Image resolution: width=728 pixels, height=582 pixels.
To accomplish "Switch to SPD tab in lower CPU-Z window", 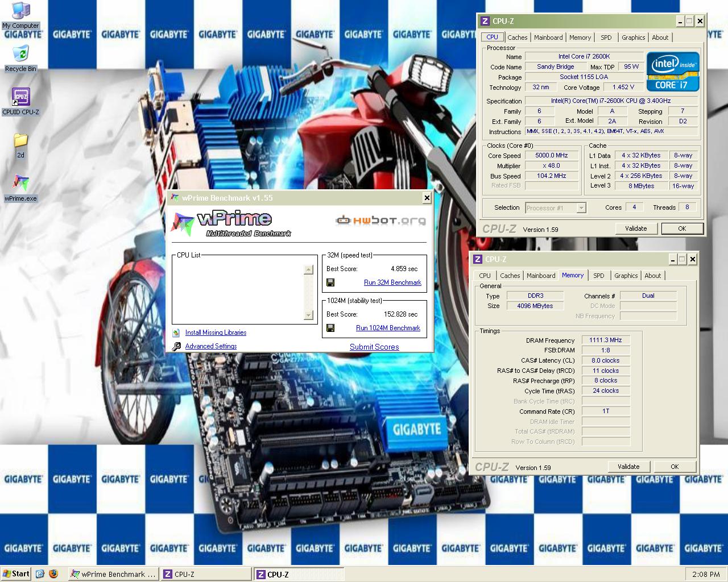I will point(599,276).
